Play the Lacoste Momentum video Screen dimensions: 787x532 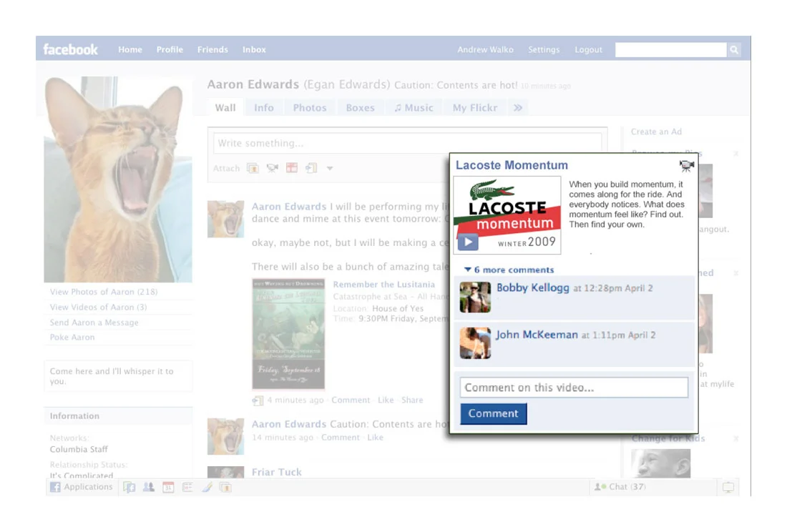click(468, 242)
